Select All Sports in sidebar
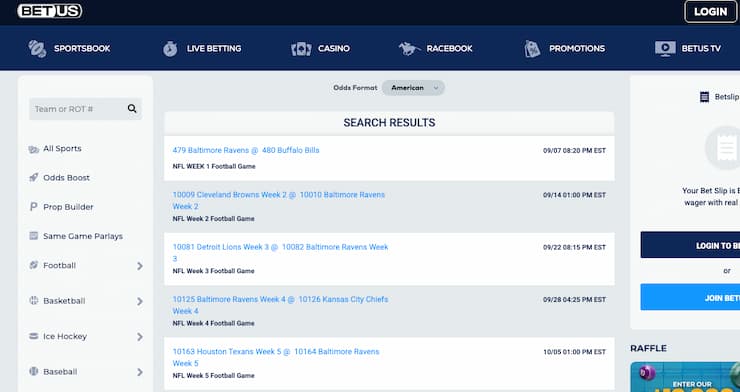This screenshot has width=740, height=392. [62, 149]
